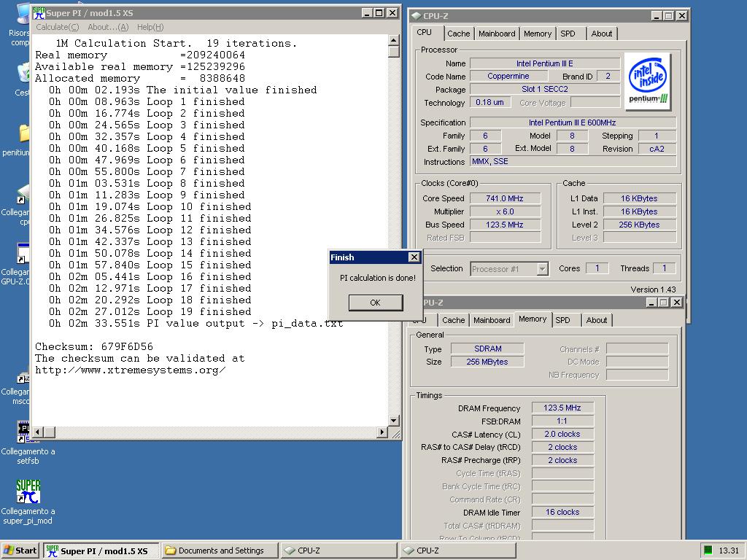Screen dimensions: 747x560
Task: Click the upper CPU-Z title bar icon
Action: (415, 16)
